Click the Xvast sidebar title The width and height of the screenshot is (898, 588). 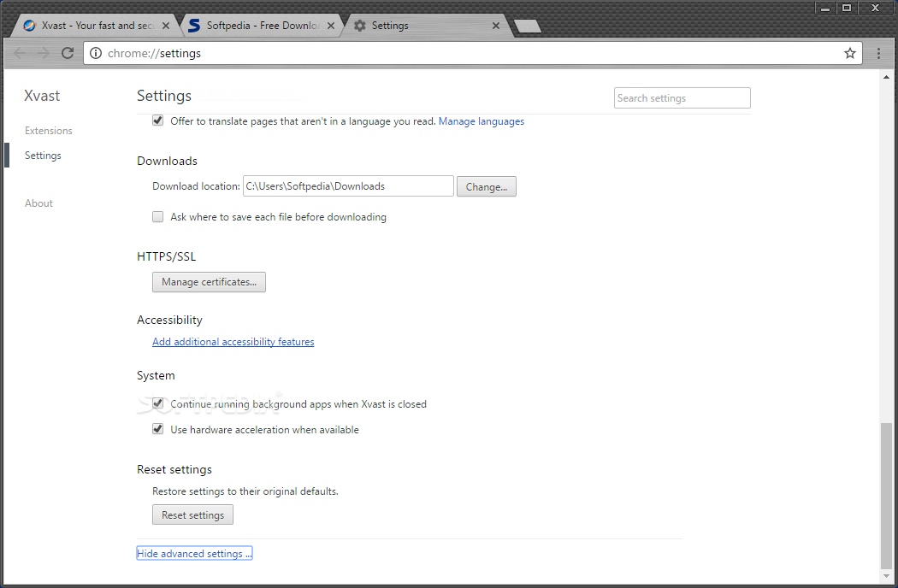42,96
